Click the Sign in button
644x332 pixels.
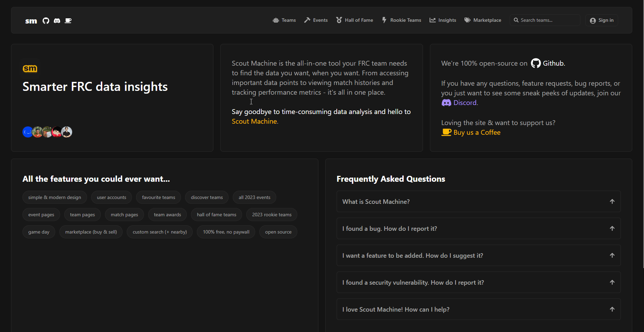[x=602, y=20]
